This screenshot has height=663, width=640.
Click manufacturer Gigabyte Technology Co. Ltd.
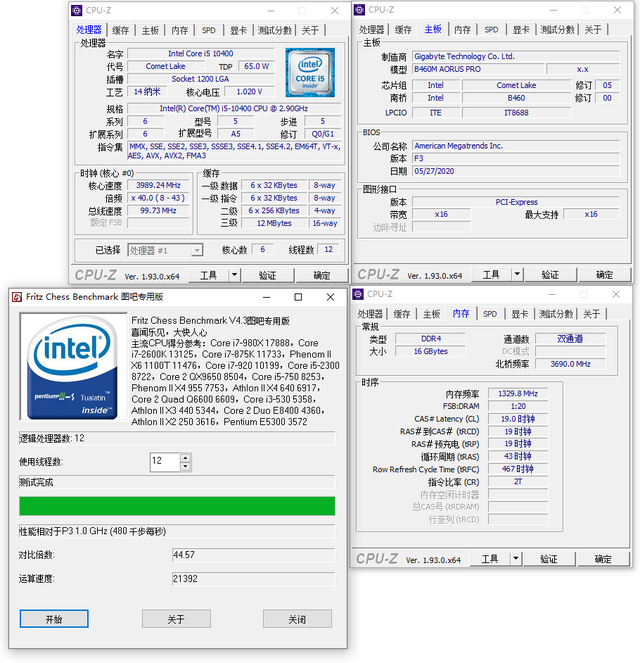(516, 56)
